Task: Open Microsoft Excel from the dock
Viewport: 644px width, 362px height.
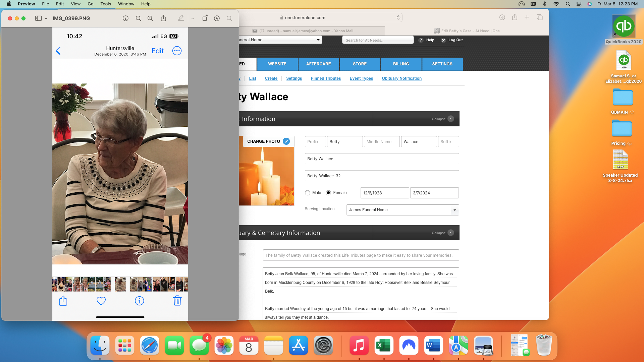Action: click(x=384, y=346)
